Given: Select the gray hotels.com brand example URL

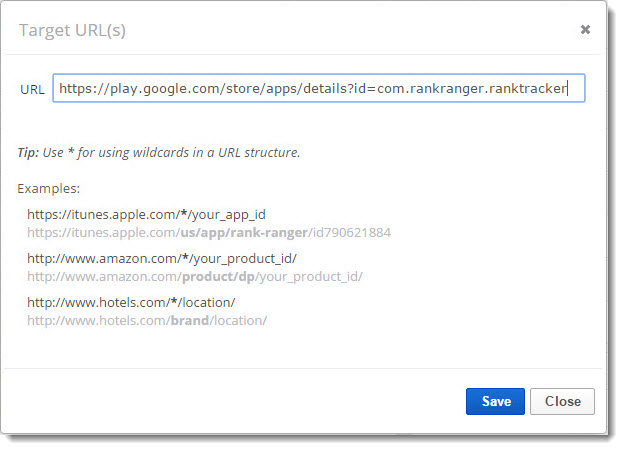Looking at the screenshot, I should coord(146,320).
